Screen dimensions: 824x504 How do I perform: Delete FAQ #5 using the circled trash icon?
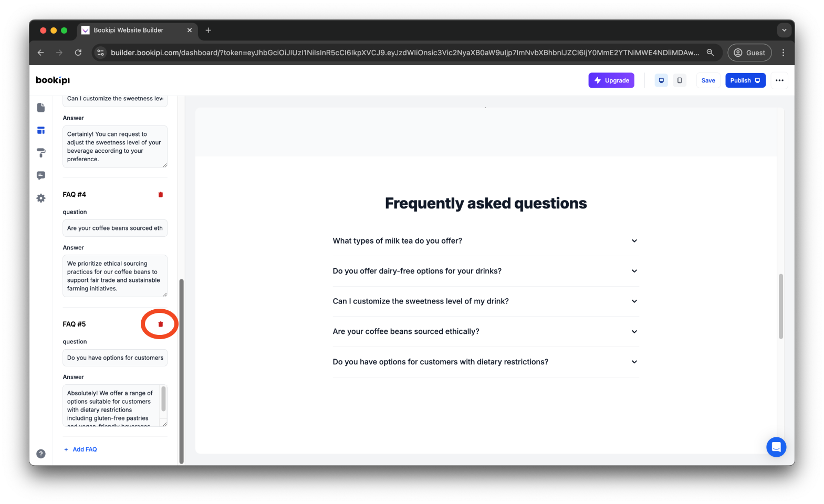pyautogui.click(x=160, y=324)
